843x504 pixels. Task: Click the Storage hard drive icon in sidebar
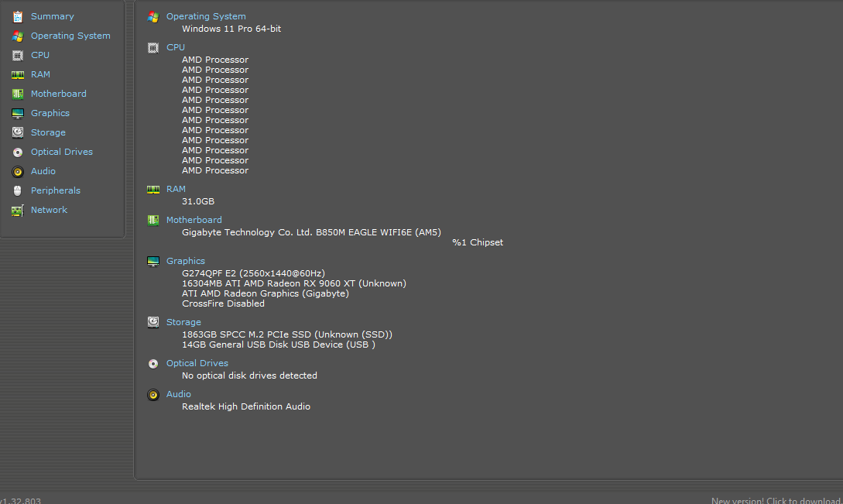point(18,133)
